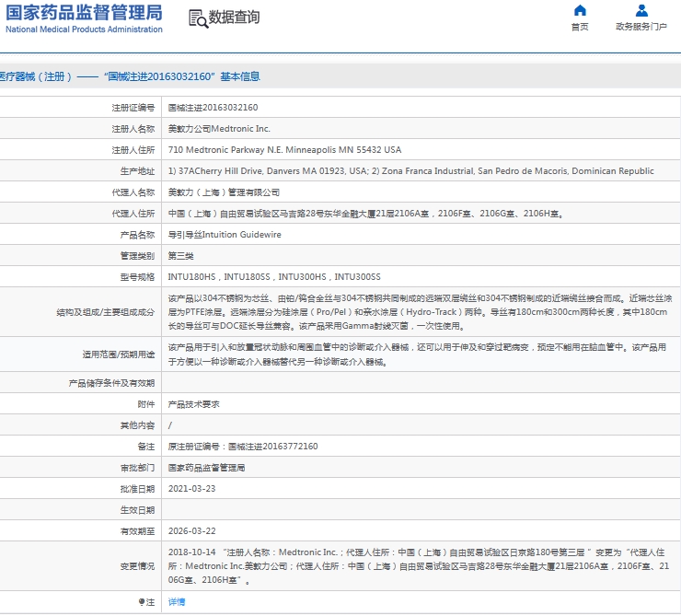Click product name 导引导丝Intuition Guidewire
Screen dimensions: 681x616
[x=225, y=235]
